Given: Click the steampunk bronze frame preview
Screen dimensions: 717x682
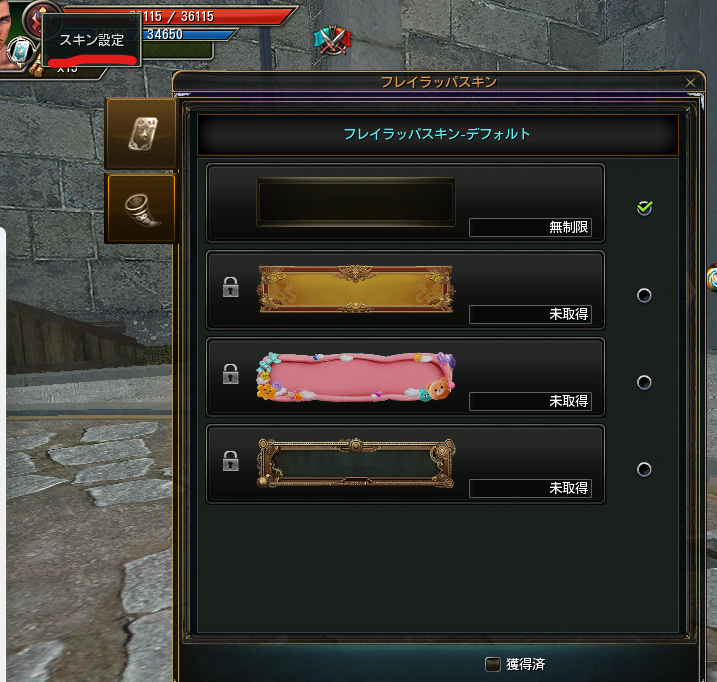Looking at the screenshot, I should coord(356,463).
